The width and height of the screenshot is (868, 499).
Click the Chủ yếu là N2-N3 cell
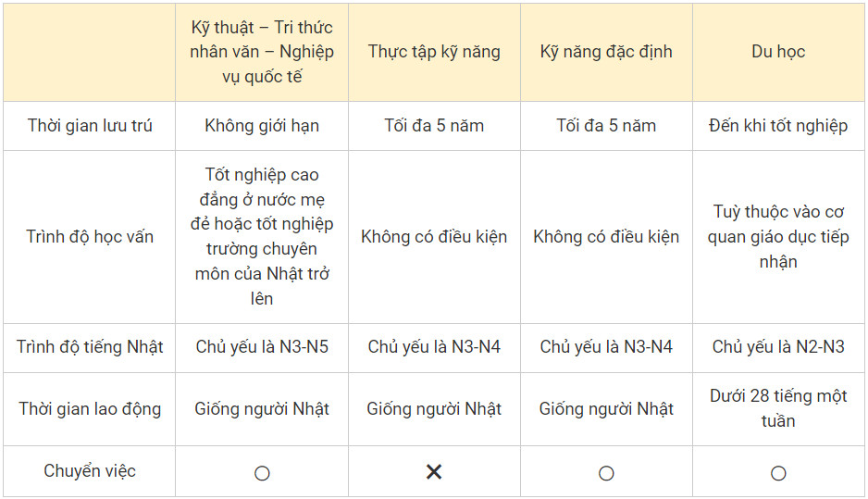778,346
